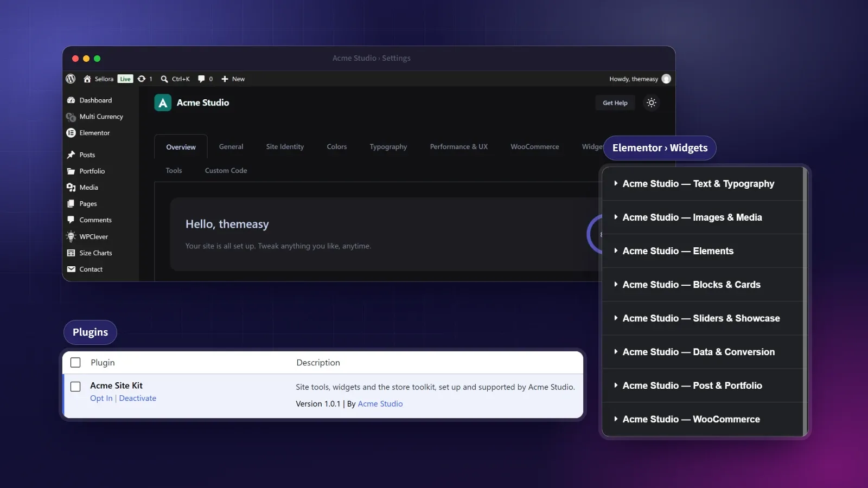Click the Media icon in sidebar

(71, 187)
